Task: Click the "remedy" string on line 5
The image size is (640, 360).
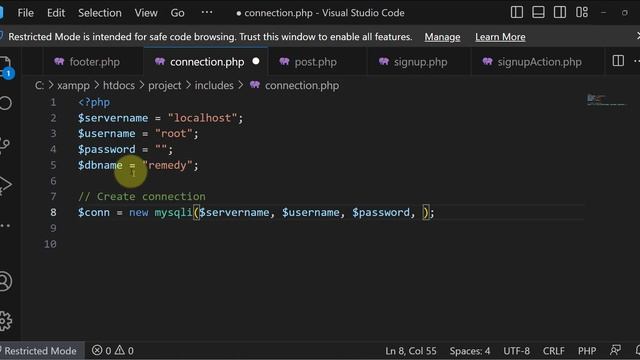Action: (167, 165)
